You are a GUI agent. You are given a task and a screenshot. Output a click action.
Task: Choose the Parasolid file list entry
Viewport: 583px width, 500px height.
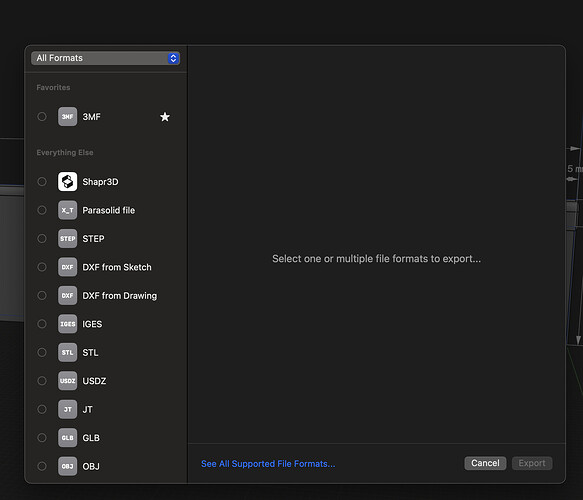coord(106,210)
